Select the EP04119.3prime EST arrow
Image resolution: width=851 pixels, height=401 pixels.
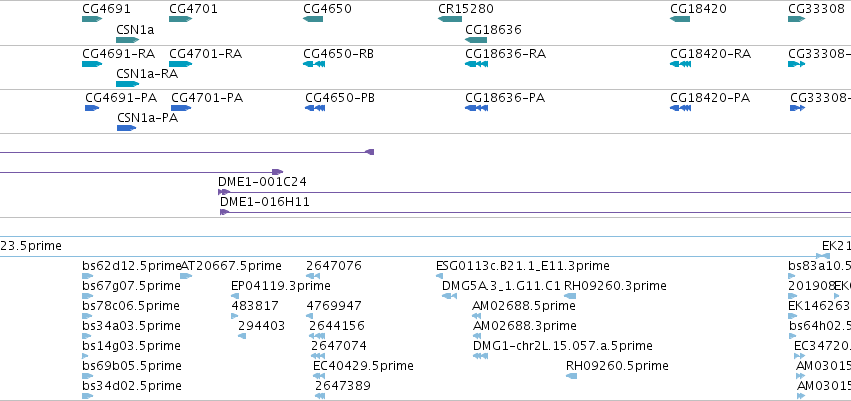coord(235,296)
